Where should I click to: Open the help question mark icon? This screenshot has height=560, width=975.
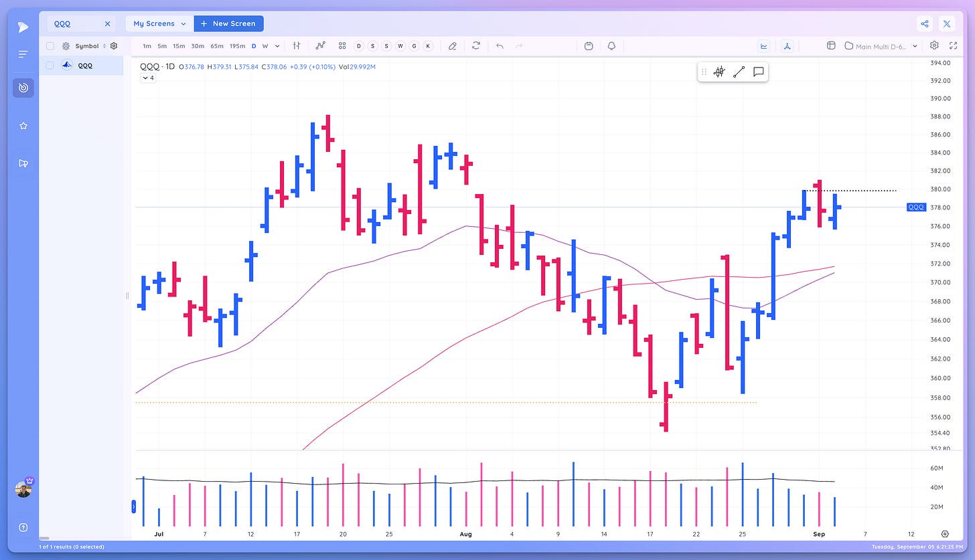(23, 527)
